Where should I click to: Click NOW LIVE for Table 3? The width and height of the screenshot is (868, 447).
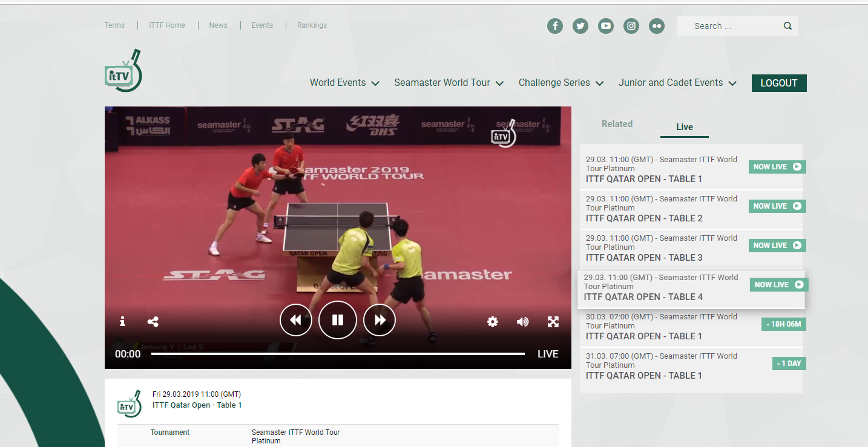[777, 246]
